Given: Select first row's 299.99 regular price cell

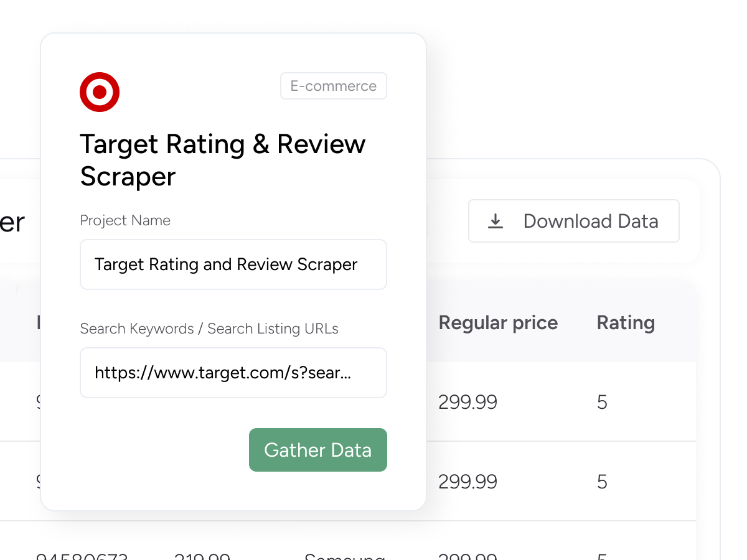Looking at the screenshot, I should pos(467,403).
